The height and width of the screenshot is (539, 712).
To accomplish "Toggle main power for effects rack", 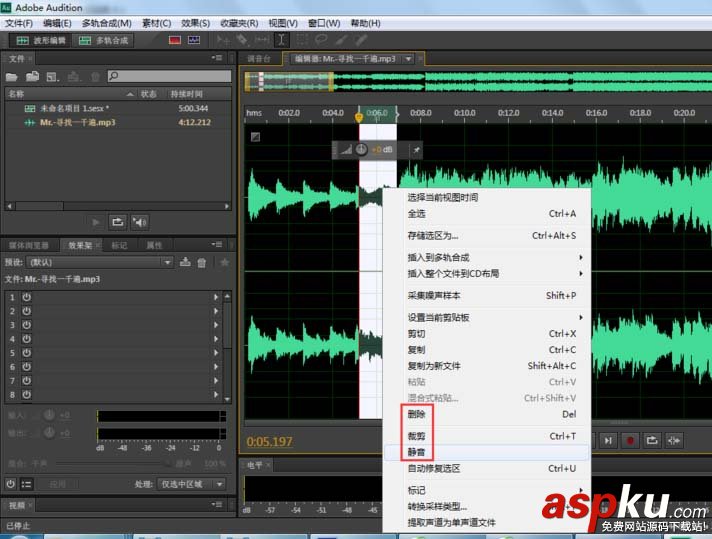I will 11,484.
